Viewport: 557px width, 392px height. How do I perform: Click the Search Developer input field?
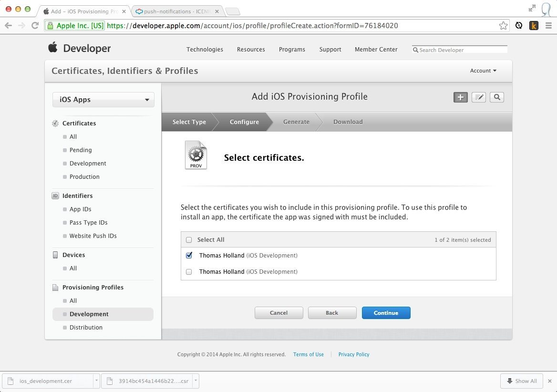coord(462,50)
